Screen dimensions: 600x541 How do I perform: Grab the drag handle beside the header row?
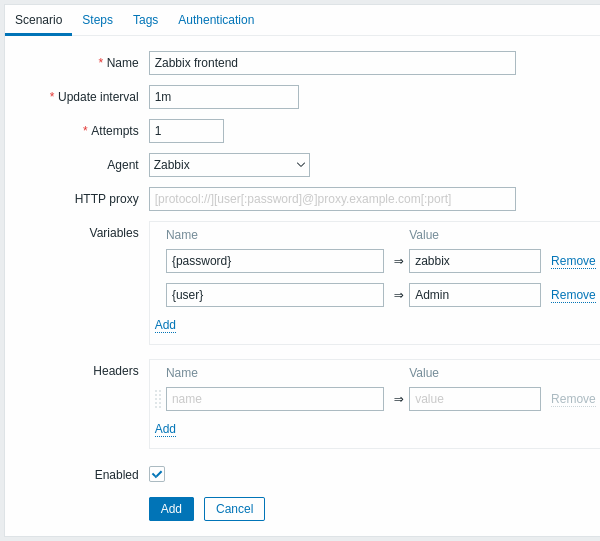(x=158, y=399)
